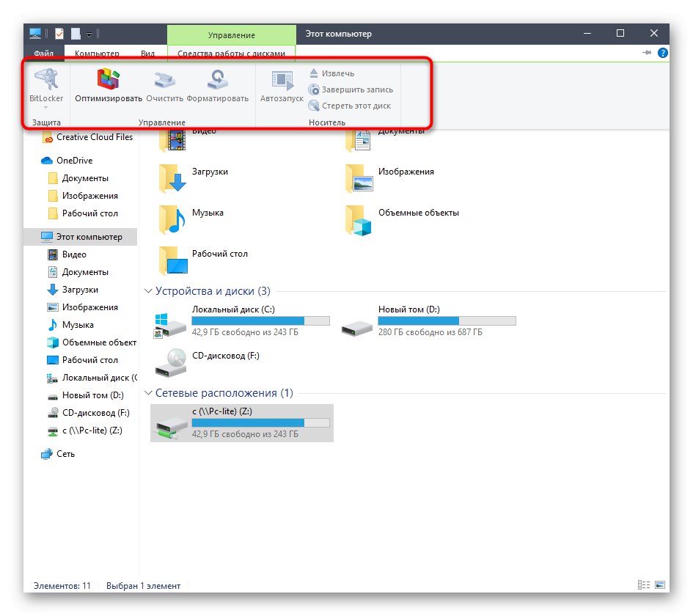693x616 pixels.
Task: Click the Новый том (D:) usage bar
Action: 447,320
